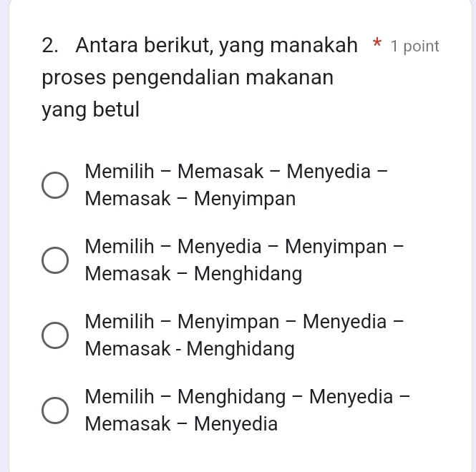Click question line 'proses pengendalian makanan'

(188, 77)
